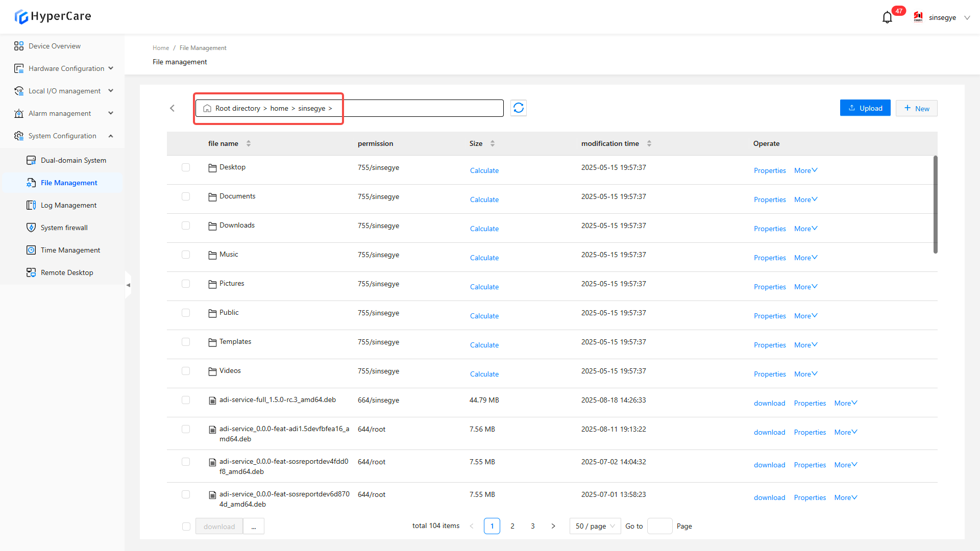This screenshot has height=551, width=980.
Task: Click the notification bell icon
Action: coord(887,17)
